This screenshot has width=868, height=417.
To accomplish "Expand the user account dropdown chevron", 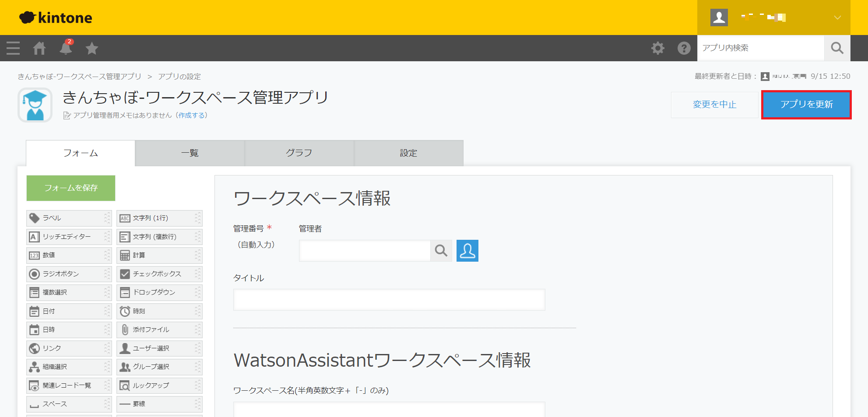I will point(837,18).
